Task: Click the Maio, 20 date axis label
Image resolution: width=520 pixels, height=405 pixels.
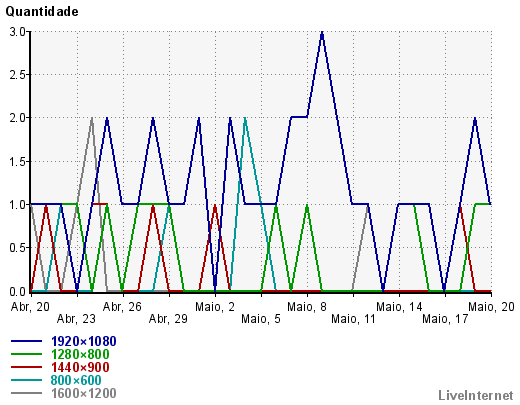Action: point(491,307)
